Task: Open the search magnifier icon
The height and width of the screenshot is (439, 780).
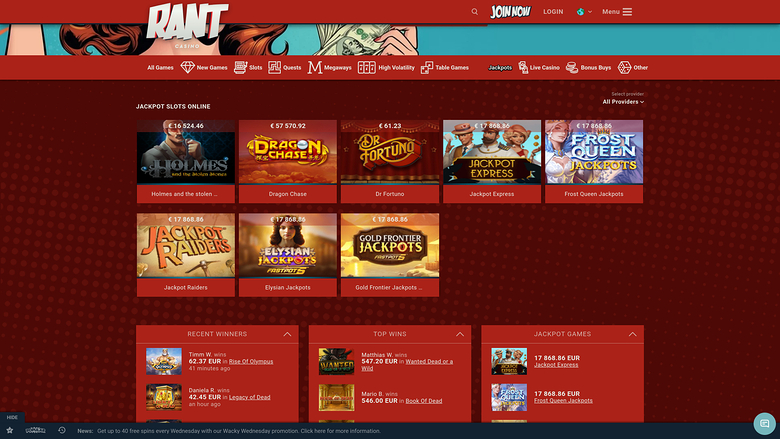Action: (x=475, y=11)
